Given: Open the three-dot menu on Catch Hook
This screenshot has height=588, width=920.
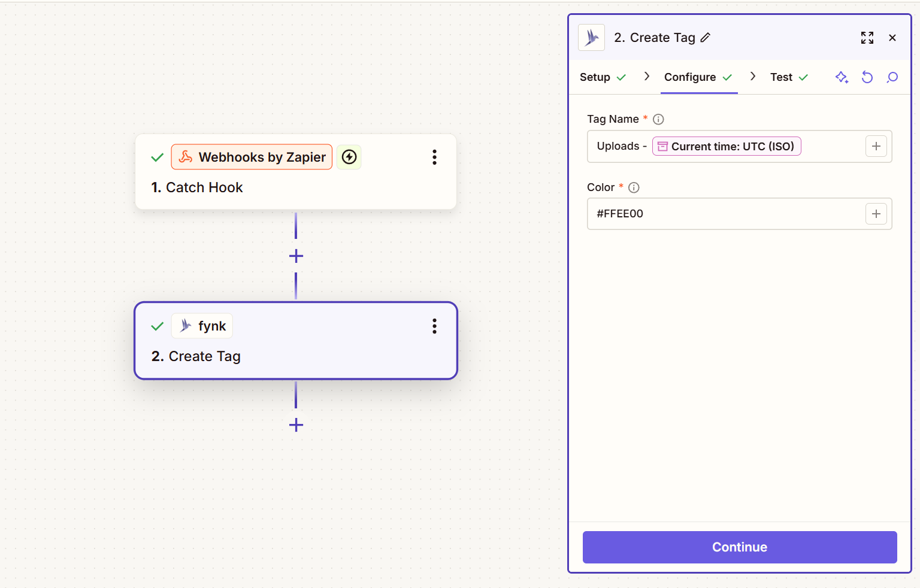Looking at the screenshot, I should pyautogui.click(x=434, y=157).
